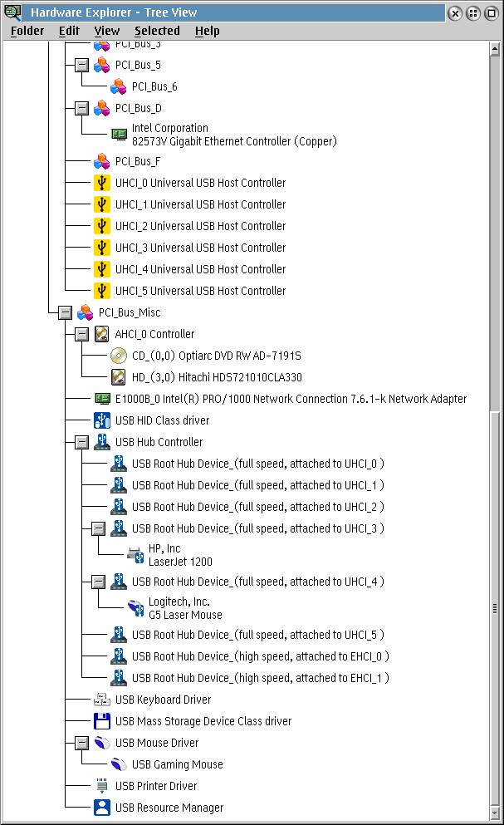Image resolution: width=504 pixels, height=825 pixels.
Task: Click the USB HID Class driver icon
Action: (101, 420)
